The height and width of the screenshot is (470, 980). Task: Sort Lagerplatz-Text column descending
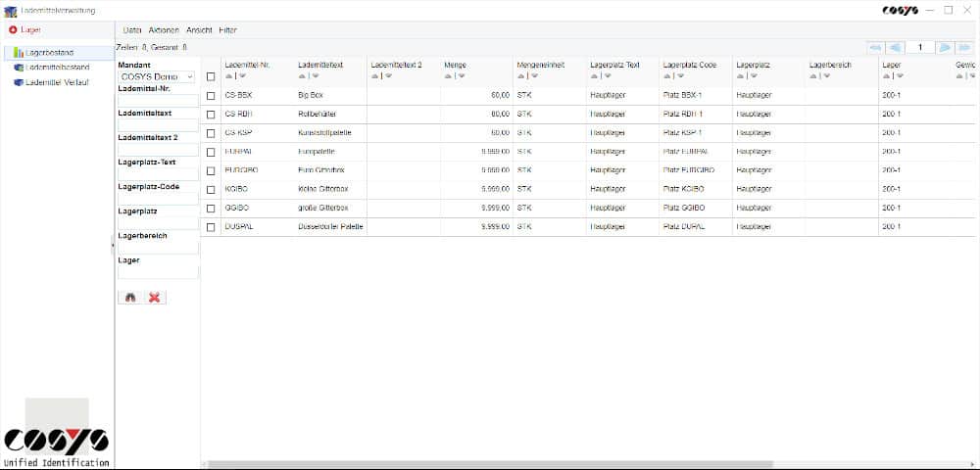[x=608, y=76]
